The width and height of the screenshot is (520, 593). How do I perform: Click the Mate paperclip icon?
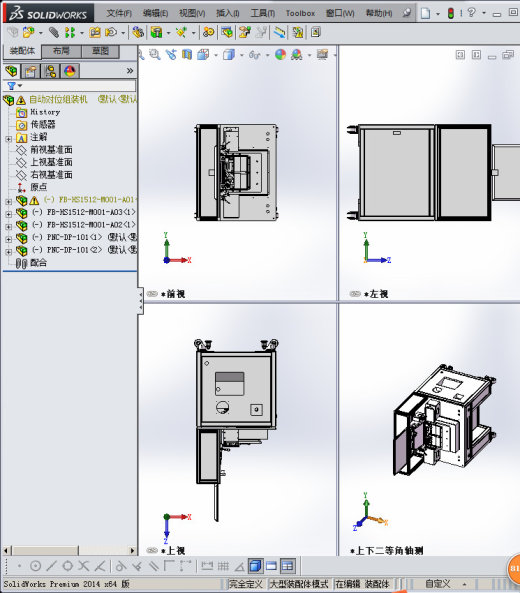tap(54, 33)
